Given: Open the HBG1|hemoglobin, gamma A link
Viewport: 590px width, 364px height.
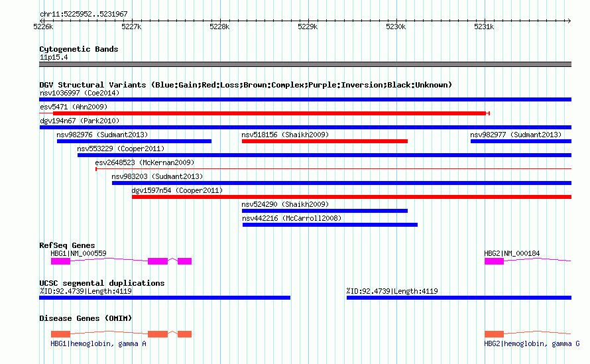Looking at the screenshot, I should (98, 343).
